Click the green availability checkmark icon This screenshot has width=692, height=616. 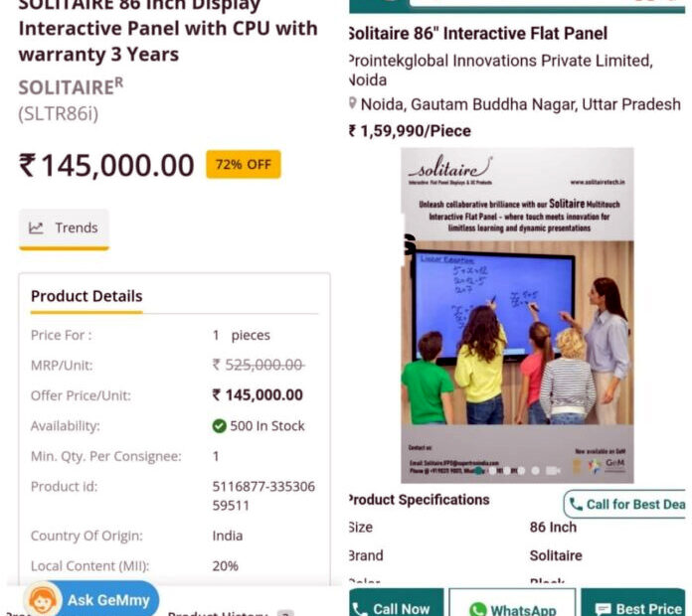[219, 426]
